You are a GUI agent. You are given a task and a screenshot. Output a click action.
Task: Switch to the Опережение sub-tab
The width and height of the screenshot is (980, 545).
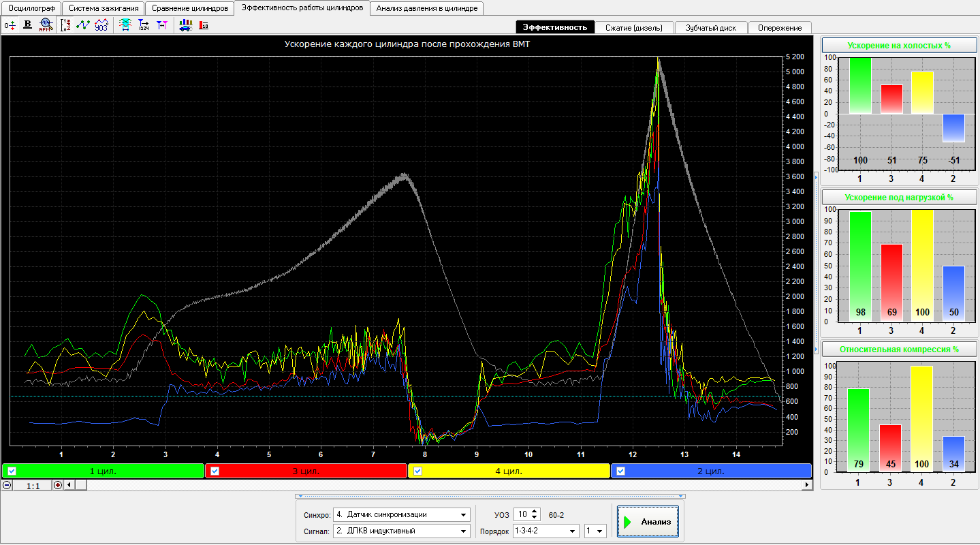point(780,27)
